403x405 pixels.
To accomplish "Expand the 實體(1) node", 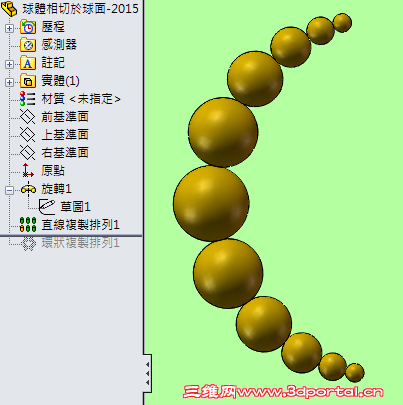I will click(9, 82).
